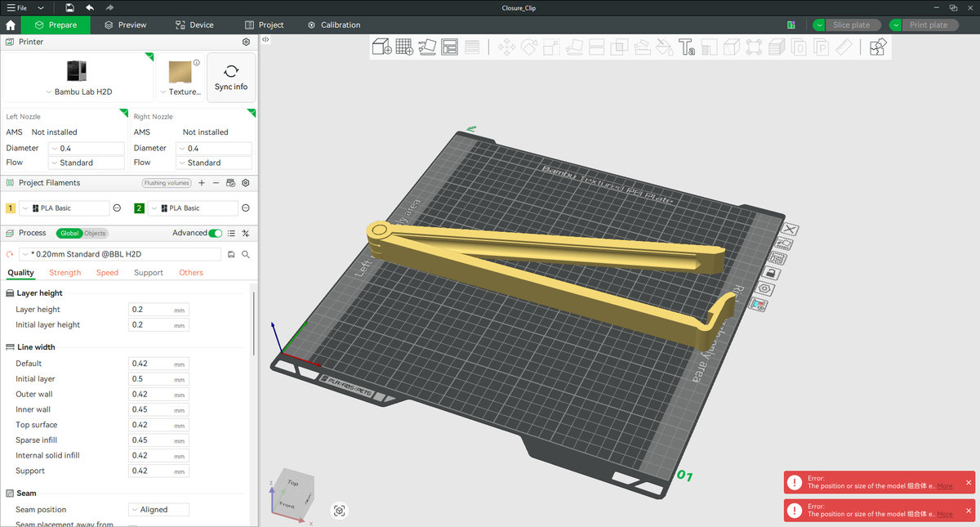Click the Arrange all objects icon
The image size is (980, 527).
pyautogui.click(x=449, y=47)
